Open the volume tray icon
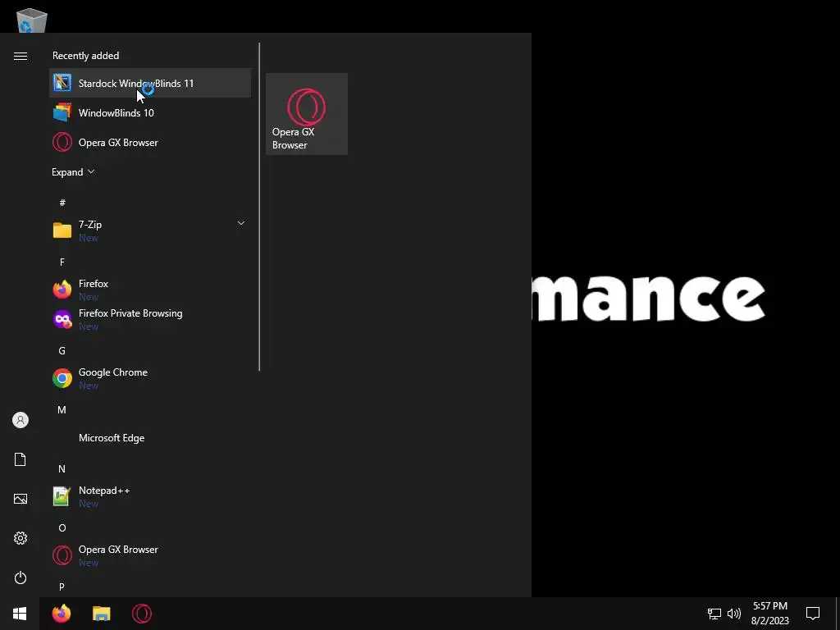The width and height of the screenshot is (840, 630). (x=734, y=614)
